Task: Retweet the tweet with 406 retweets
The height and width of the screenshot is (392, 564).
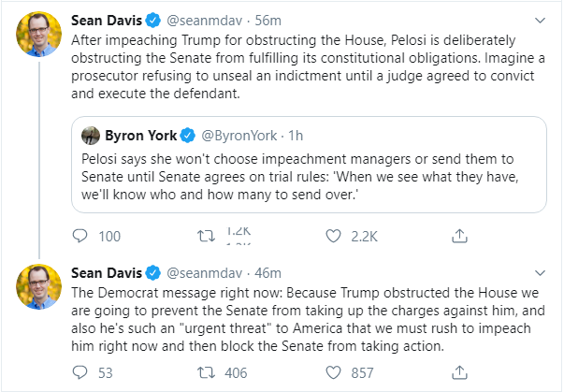Action: (x=208, y=373)
